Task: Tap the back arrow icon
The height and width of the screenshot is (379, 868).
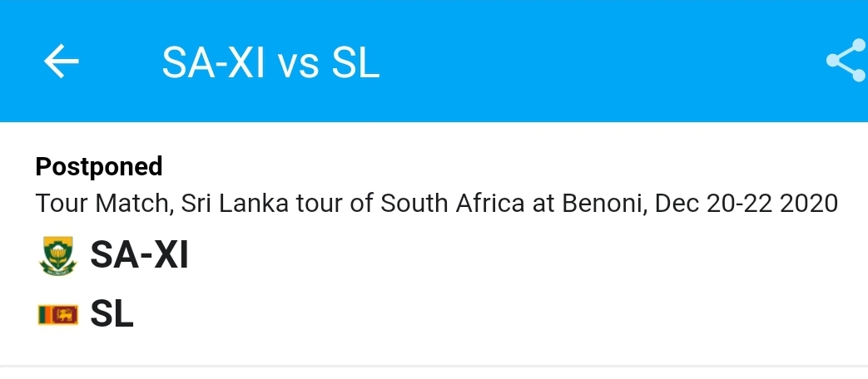Action: tap(61, 62)
